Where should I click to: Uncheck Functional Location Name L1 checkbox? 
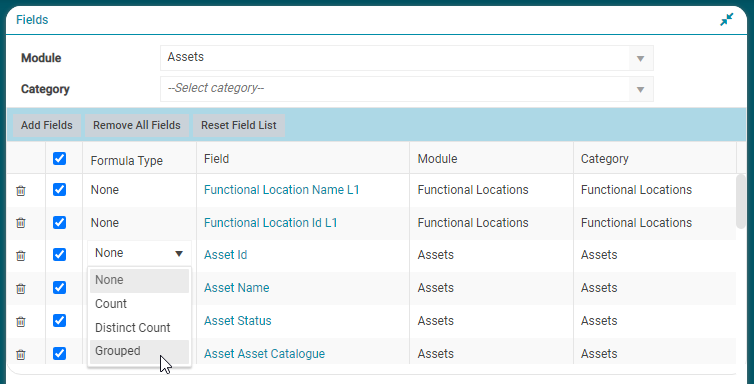(60, 190)
